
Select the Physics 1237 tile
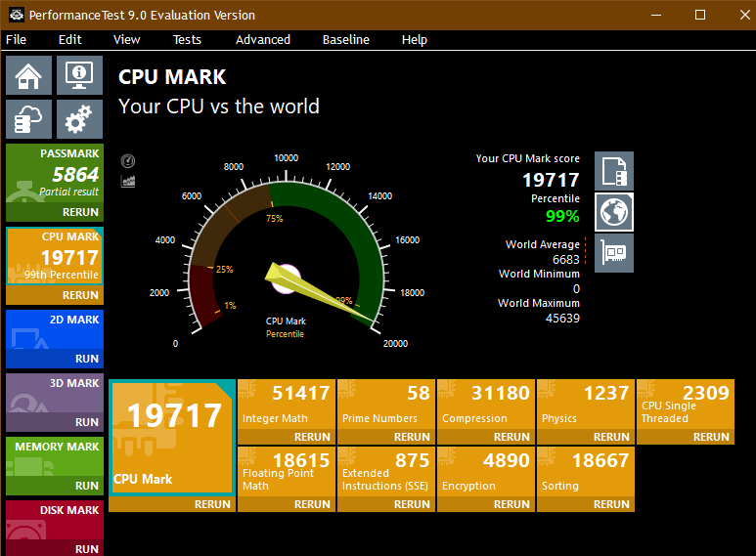coord(586,405)
